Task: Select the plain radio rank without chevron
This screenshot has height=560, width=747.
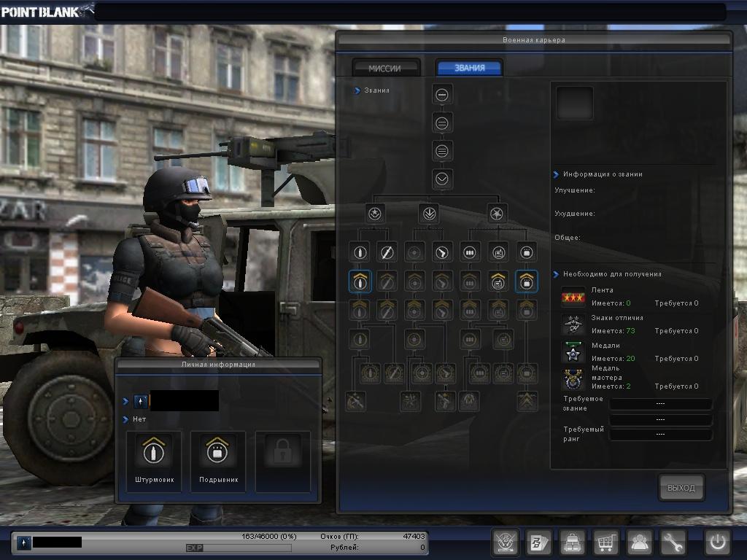Action: pyautogui.click(x=498, y=252)
